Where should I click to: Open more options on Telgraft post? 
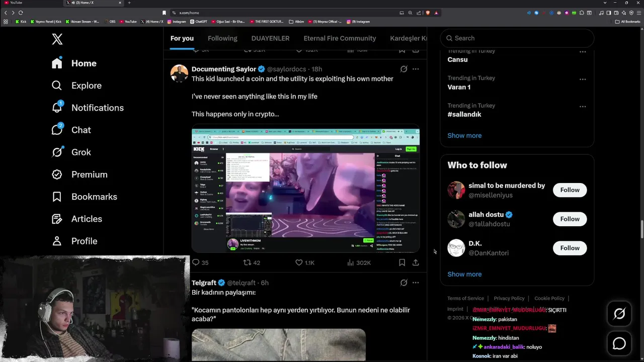(x=416, y=283)
